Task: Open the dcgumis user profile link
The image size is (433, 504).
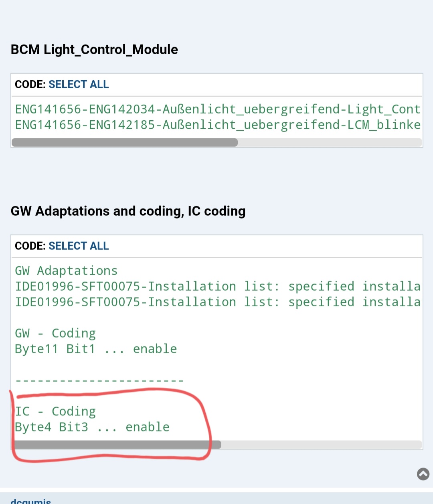Action: pyautogui.click(x=31, y=501)
